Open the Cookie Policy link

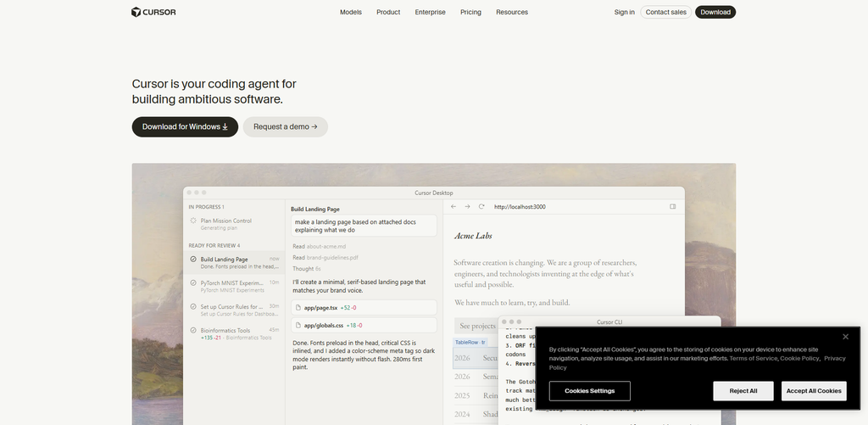pos(799,359)
